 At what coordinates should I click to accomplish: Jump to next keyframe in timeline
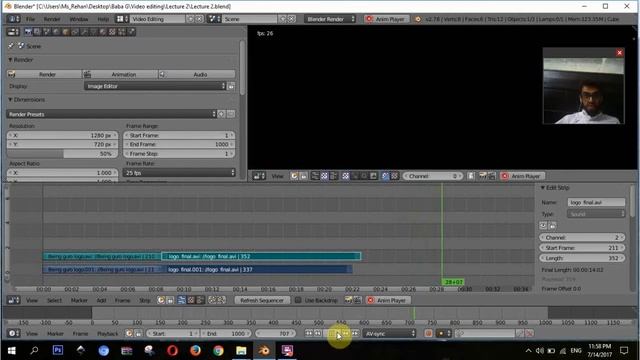[347, 333]
